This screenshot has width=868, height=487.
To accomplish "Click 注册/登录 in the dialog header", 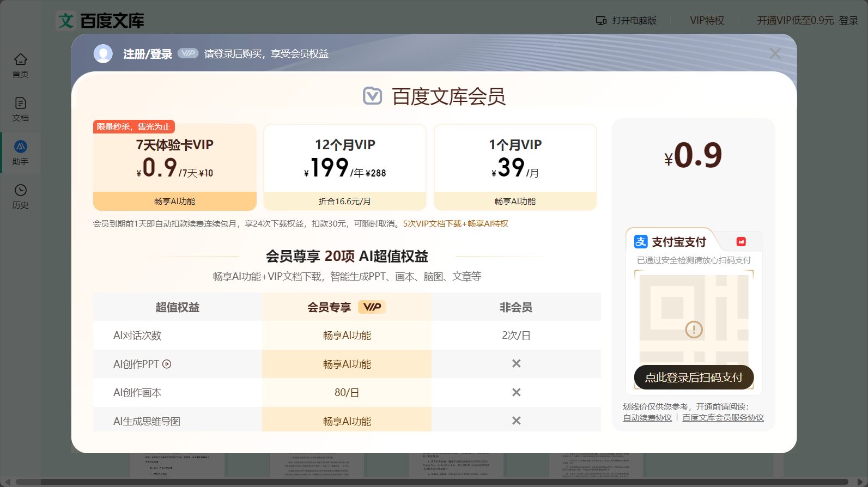I will coord(148,53).
